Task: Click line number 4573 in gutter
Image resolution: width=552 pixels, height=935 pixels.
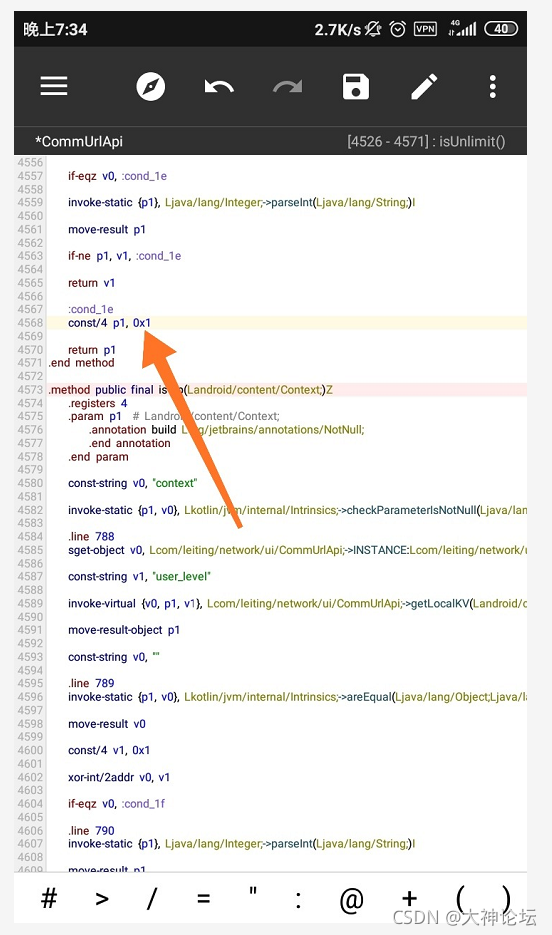Action: 30,389
